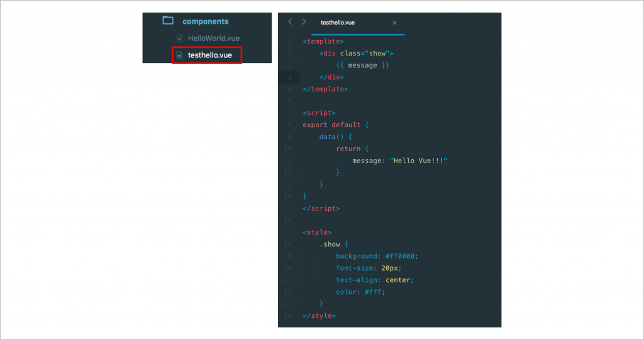Click the {{ message }} expression
The width and height of the screenshot is (644, 340).
coord(362,65)
